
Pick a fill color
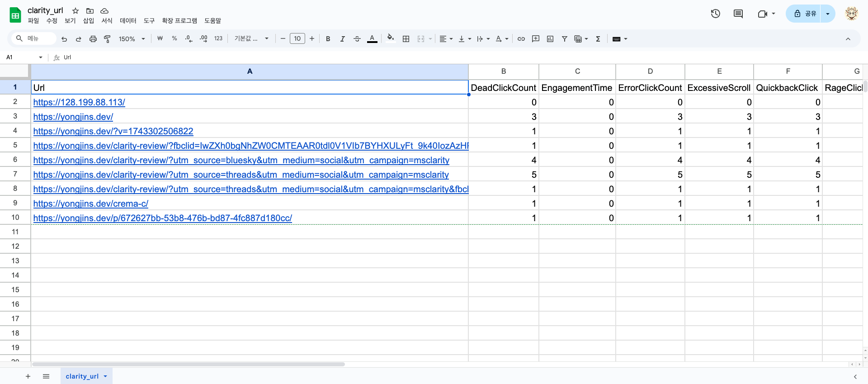pyautogui.click(x=391, y=39)
